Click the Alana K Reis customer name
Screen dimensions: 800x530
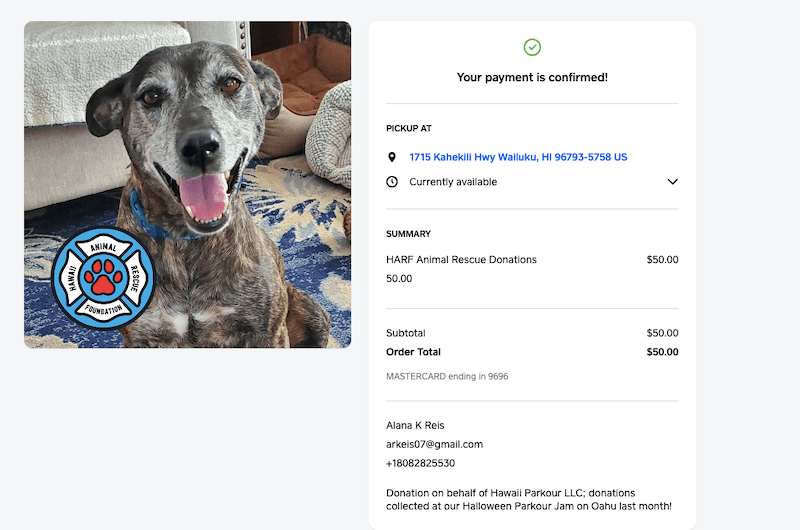tap(415, 425)
